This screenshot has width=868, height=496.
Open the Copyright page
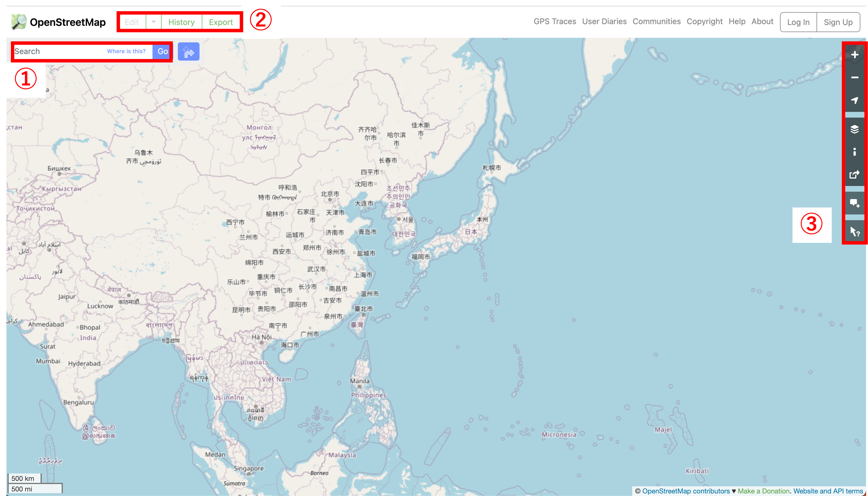(705, 21)
